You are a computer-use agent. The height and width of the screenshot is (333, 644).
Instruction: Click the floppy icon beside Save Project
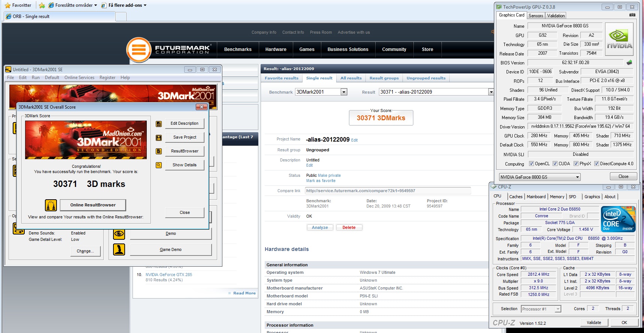click(159, 137)
